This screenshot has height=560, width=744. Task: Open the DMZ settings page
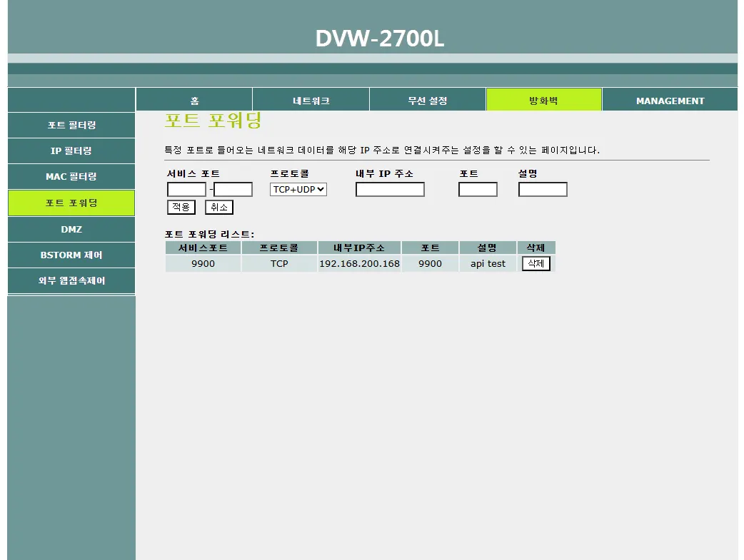coord(71,229)
